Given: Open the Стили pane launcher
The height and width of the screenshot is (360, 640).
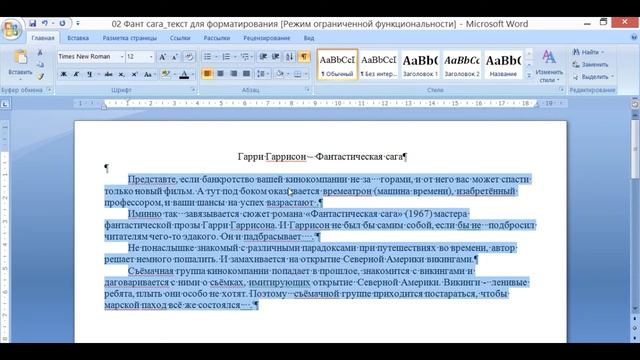Looking at the screenshot, I should tap(562, 90).
